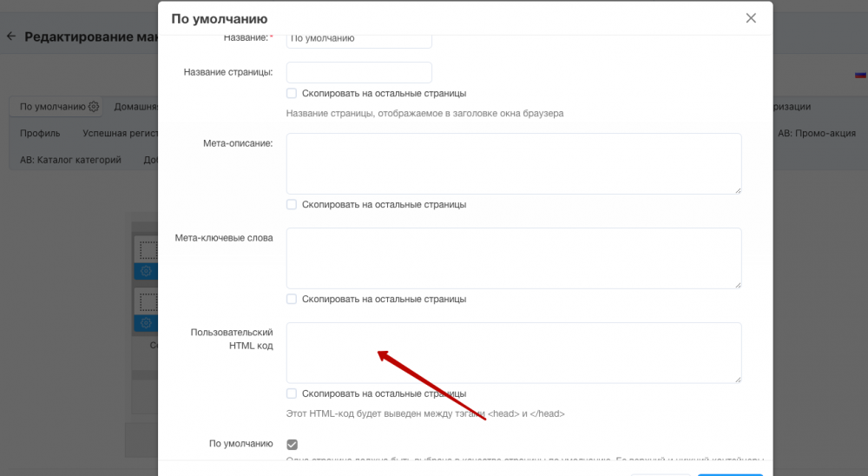This screenshot has height=476, width=868.
Task: Open the АВ: Каталог категорий tab
Action: tap(70, 160)
